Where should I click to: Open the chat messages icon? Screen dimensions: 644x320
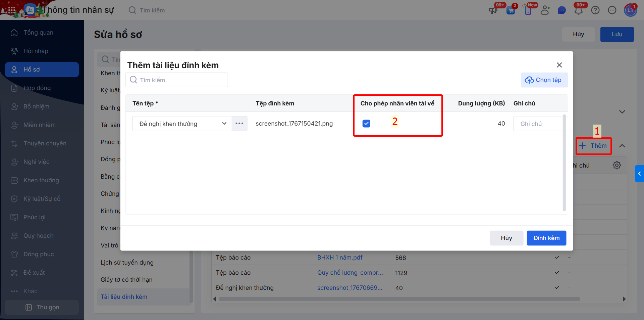click(x=561, y=10)
